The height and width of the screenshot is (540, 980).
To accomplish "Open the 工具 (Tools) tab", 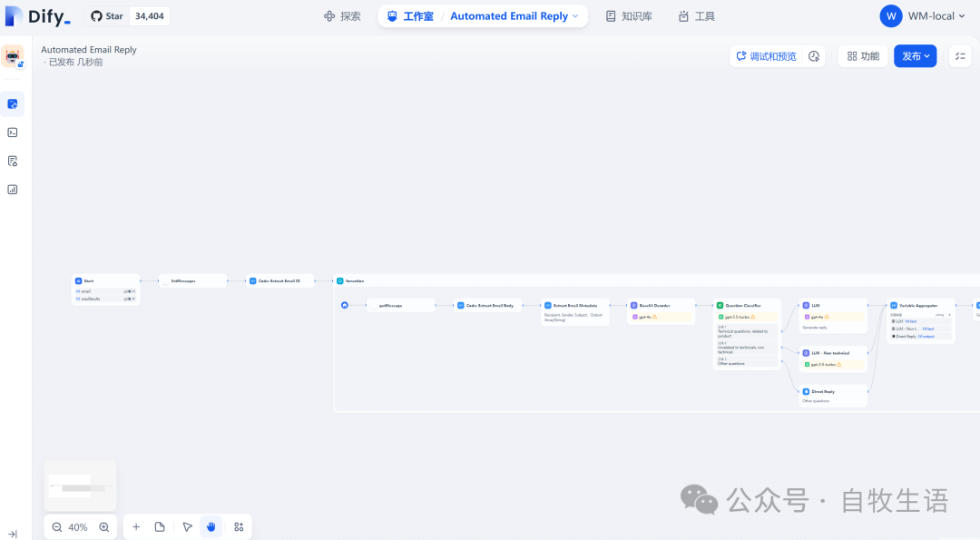I will point(697,16).
